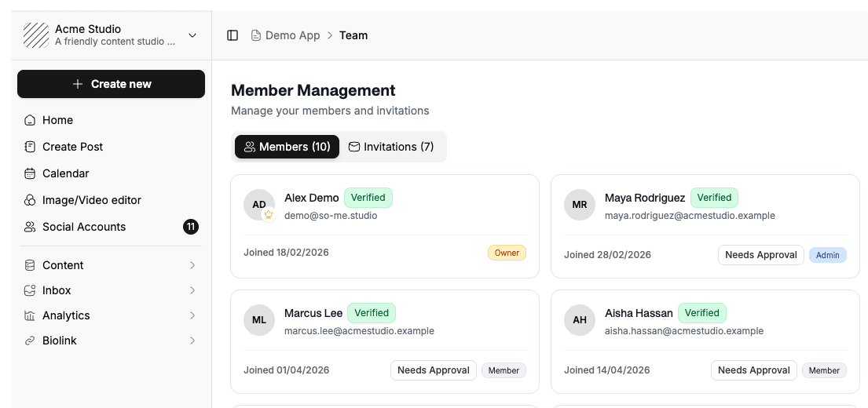Click the Admin badge on Maya Rodriguez
This screenshot has width=868, height=408.
(x=828, y=255)
